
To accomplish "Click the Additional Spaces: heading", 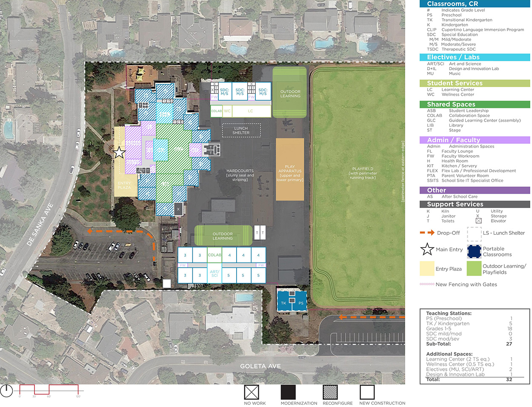I will point(449,354).
